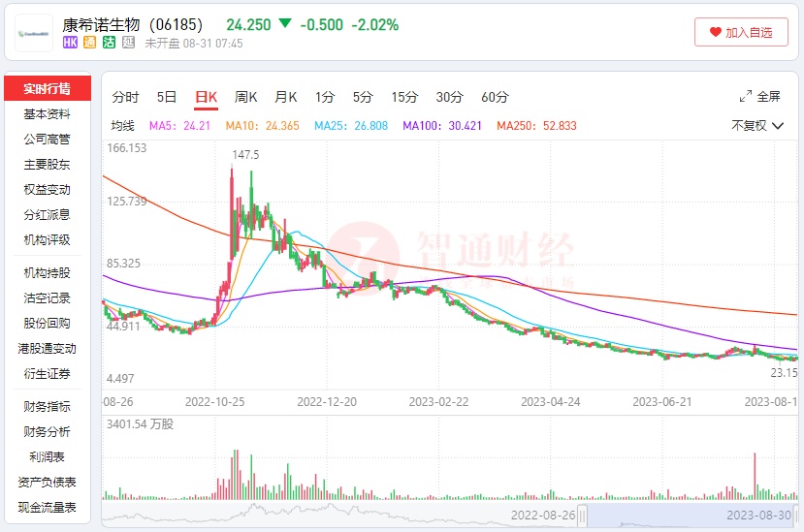
Task: Open 衍生证券 sidebar item
Action: [48, 373]
